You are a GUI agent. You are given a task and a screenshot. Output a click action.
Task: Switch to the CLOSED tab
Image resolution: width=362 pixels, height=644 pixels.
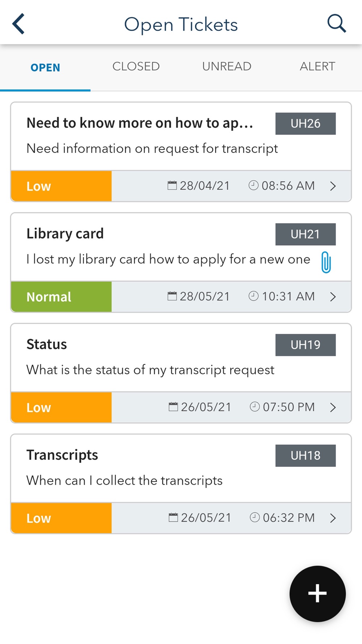point(136,67)
